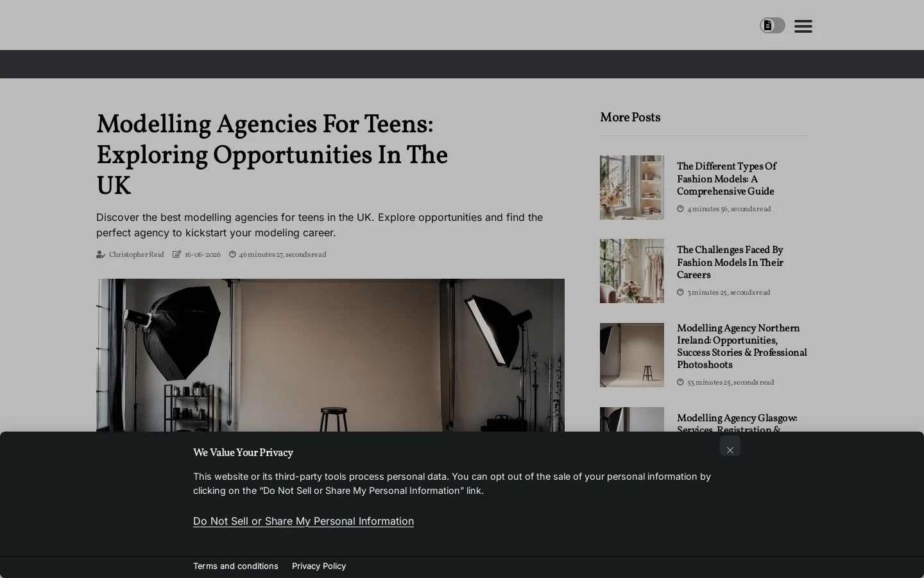Click the 3 minutes 25, seconds read text
This screenshot has height=578, width=924.
[x=728, y=293]
